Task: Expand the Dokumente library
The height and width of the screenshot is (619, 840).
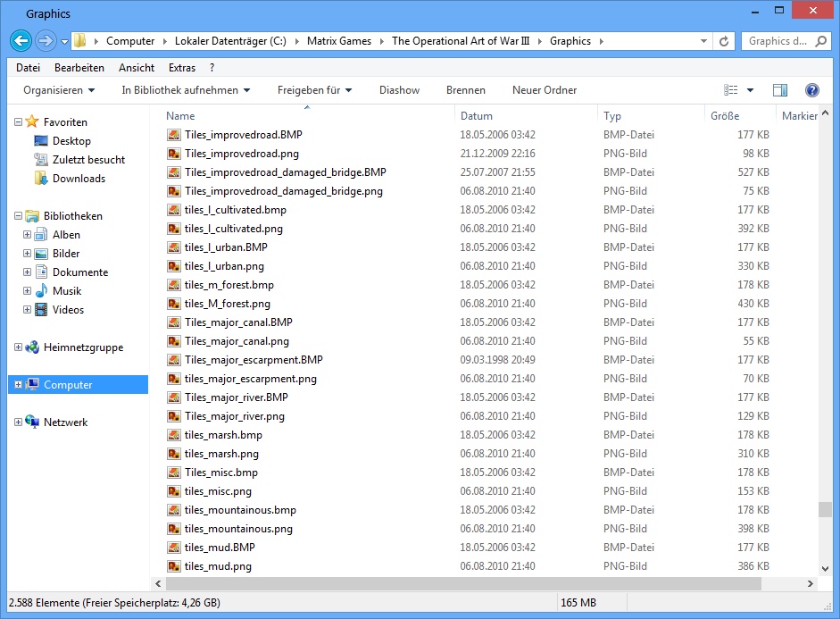Action: [28, 272]
